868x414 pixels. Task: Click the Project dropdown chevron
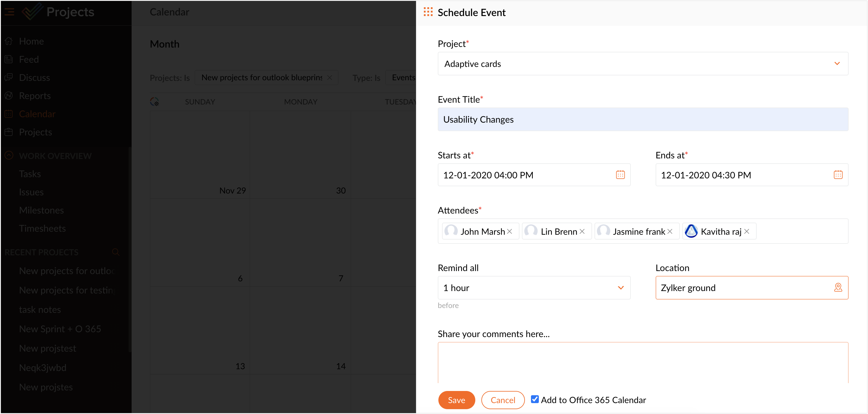837,64
